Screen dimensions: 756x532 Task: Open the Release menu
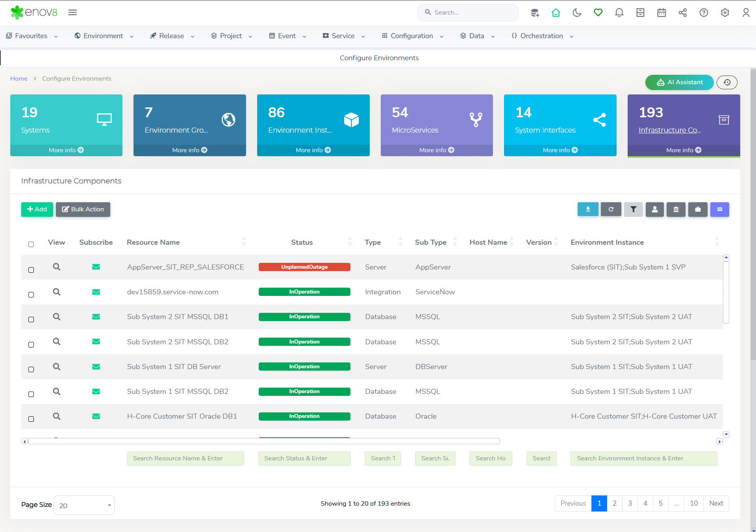coord(172,36)
